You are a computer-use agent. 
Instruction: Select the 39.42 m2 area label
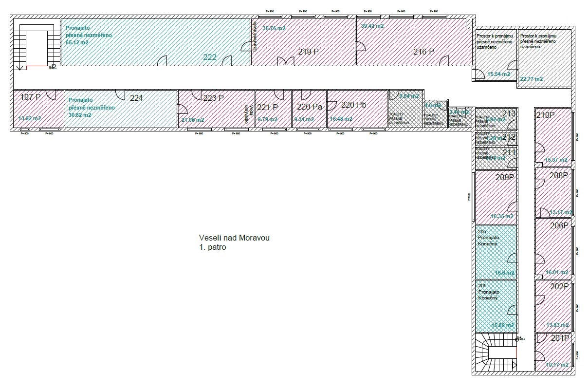[372, 26]
